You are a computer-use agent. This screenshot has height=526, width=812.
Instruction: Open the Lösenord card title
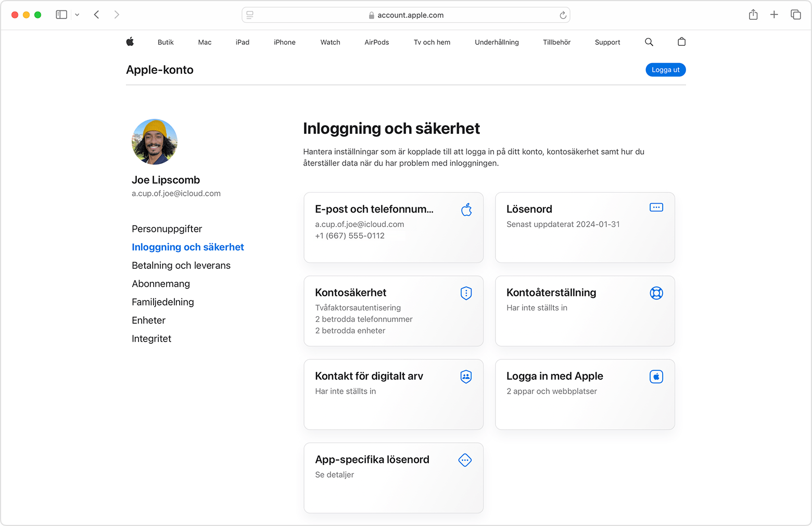pyautogui.click(x=529, y=209)
